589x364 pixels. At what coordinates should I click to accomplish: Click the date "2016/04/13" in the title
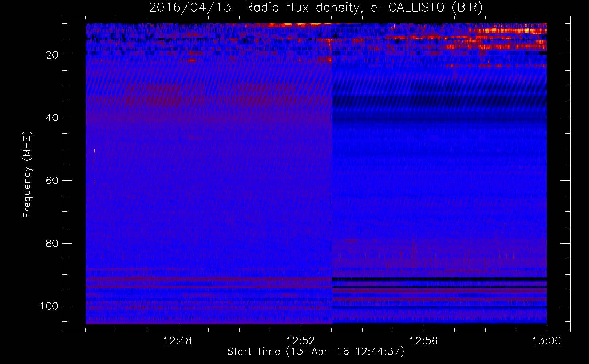(x=190, y=8)
